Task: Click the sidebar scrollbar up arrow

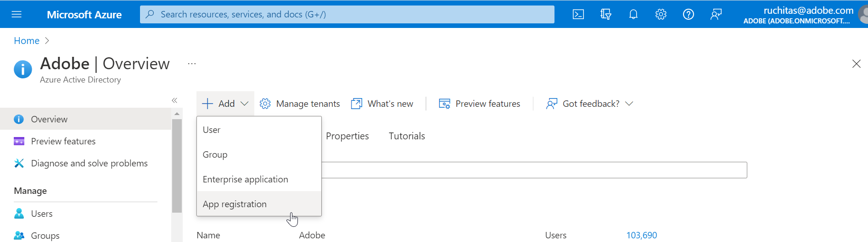Action: pyautogui.click(x=177, y=114)
